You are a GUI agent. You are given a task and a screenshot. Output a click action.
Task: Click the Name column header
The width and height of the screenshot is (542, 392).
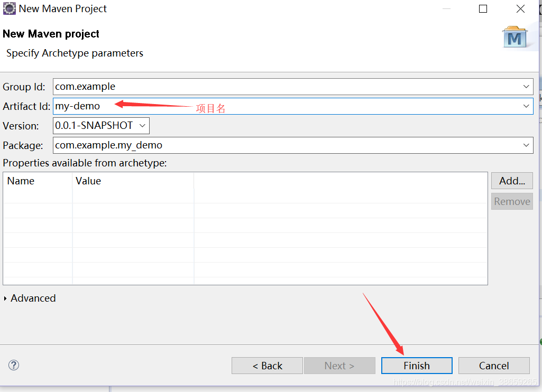38,181
